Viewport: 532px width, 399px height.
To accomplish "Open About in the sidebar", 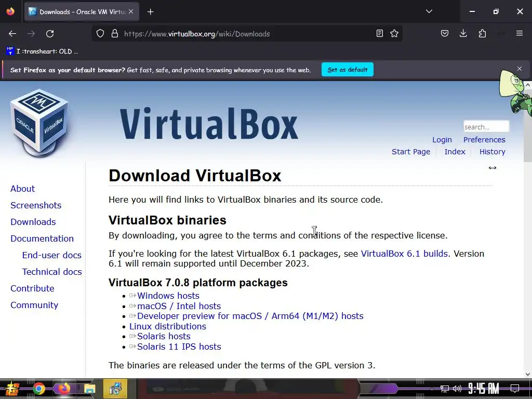I will coord(23,189).
